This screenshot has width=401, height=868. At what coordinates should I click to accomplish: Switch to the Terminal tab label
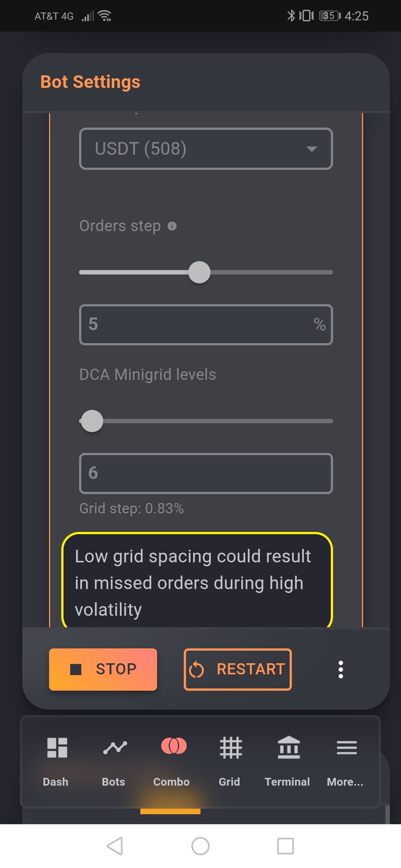pos(287,782)
